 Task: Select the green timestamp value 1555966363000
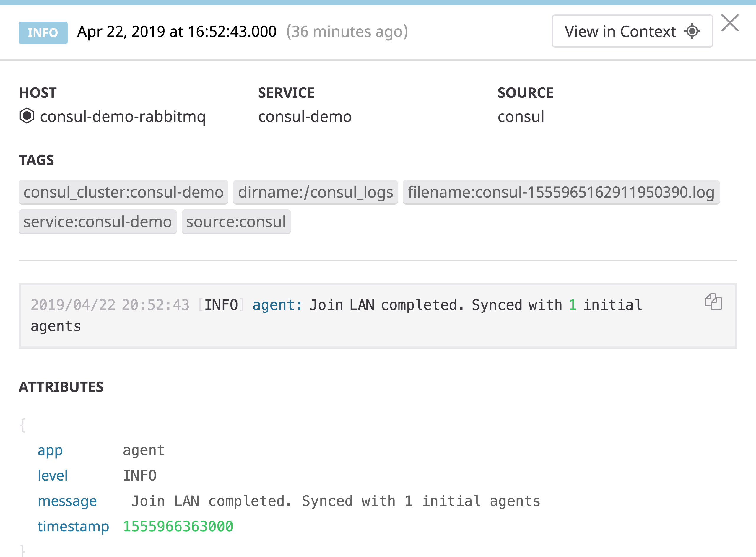click(x=178, y=526)
